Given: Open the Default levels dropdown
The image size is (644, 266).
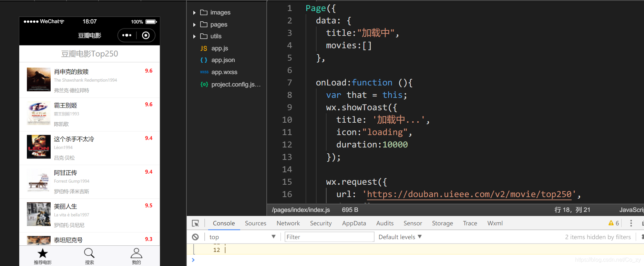Looking at the screenshot, I should click(400, 237).
